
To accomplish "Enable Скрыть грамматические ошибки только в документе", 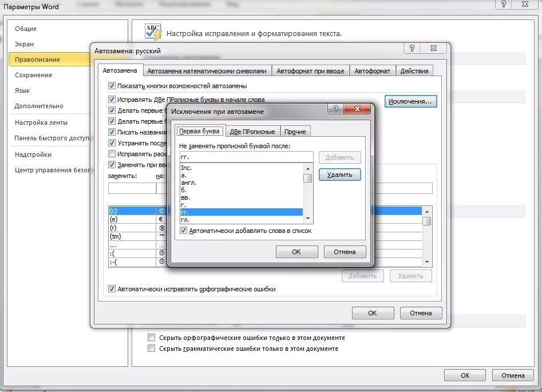I will [151, 348].
